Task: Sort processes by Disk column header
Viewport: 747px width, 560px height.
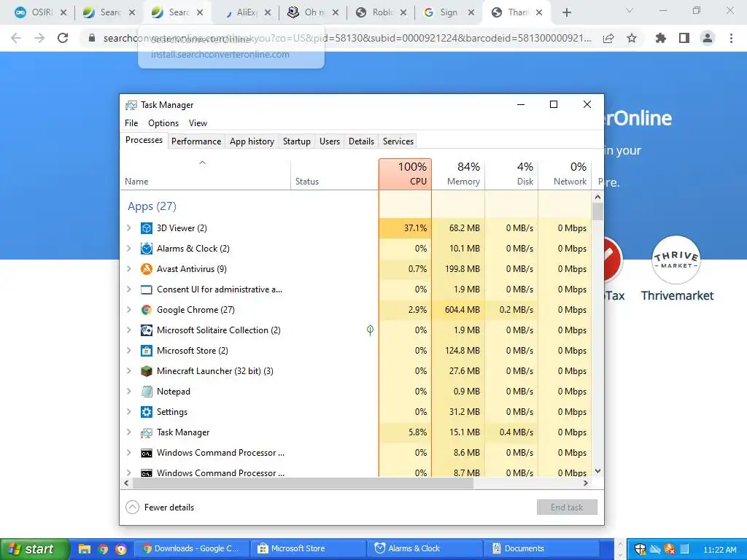Action: click(511, 174)
